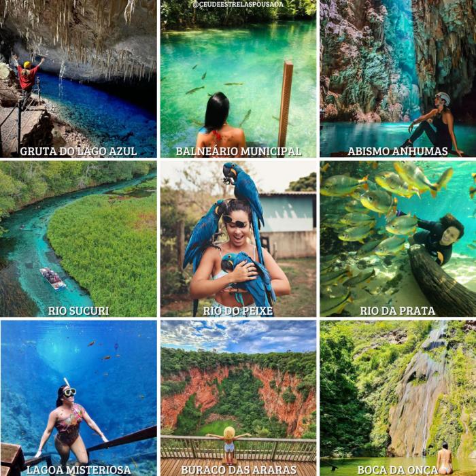Click the 'RIO DA PRATA' caption

point(398,311)
